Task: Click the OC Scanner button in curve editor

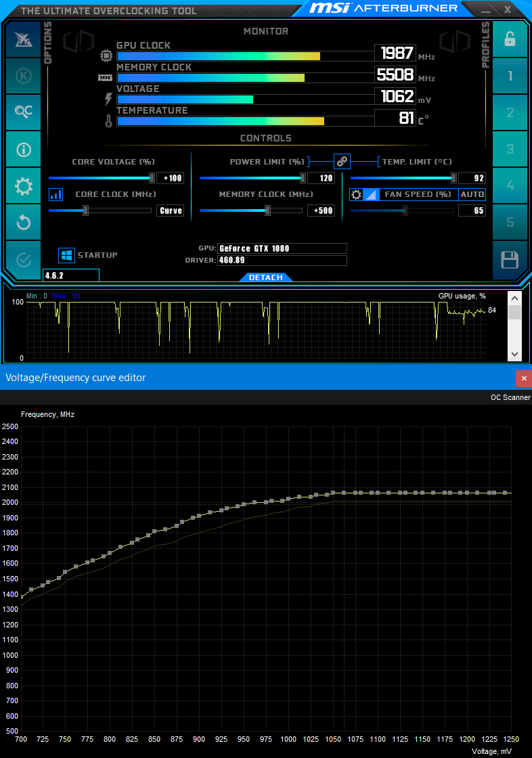Action: coord(510,397)
